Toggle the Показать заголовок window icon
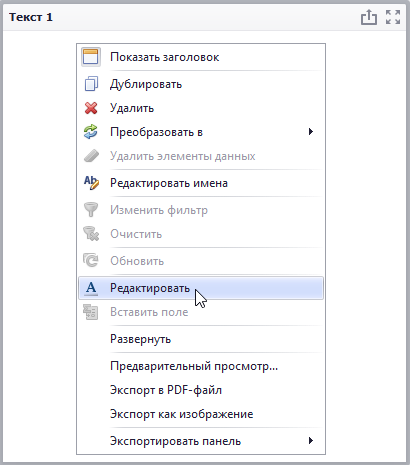410x465 pixels. pyautogui.click(x=91, y=57)
